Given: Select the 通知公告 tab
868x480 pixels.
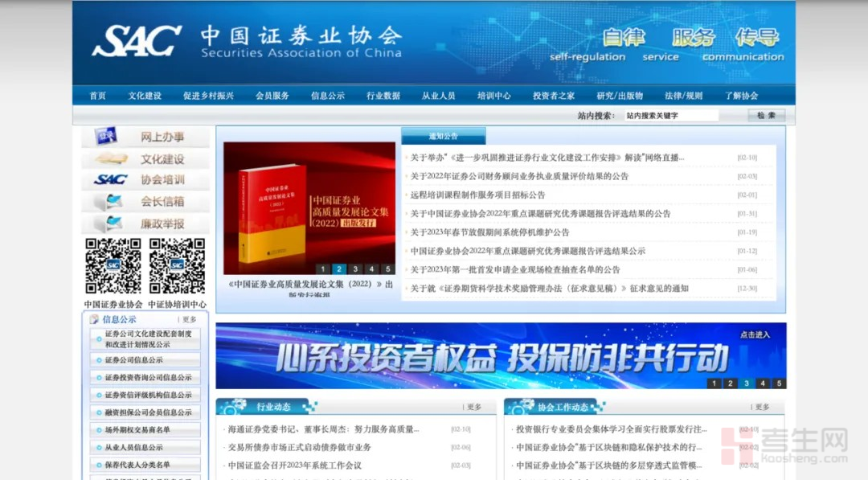Looking at the screenshot, I should tap(443, 136).
